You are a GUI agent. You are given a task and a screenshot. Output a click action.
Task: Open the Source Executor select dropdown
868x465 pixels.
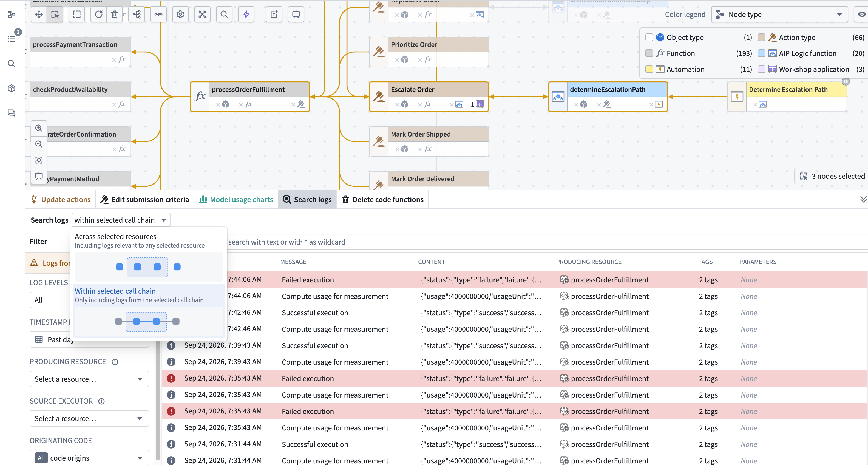tap(89, 418)
